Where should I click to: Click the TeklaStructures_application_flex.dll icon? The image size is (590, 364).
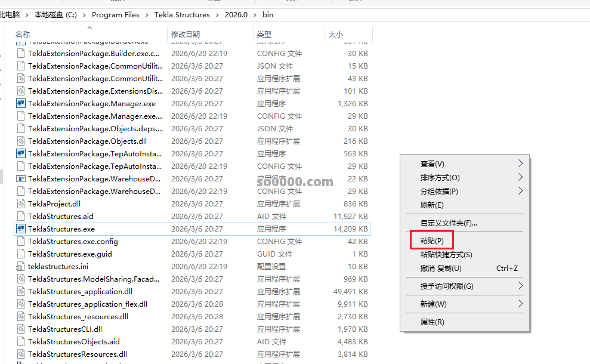[x=21, y=304]
